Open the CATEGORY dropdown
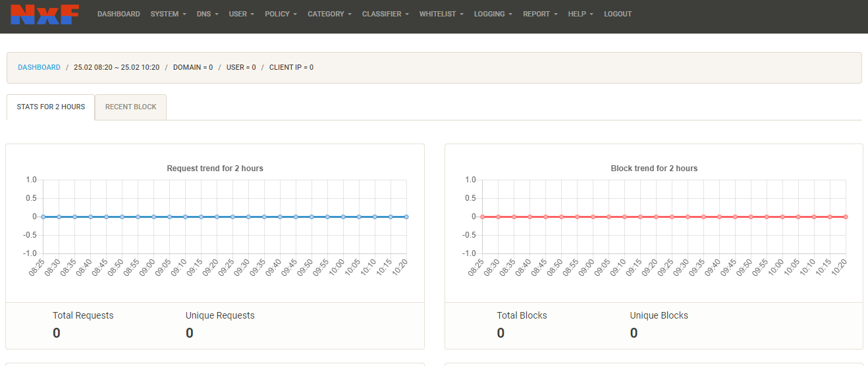 coord(329,14)
